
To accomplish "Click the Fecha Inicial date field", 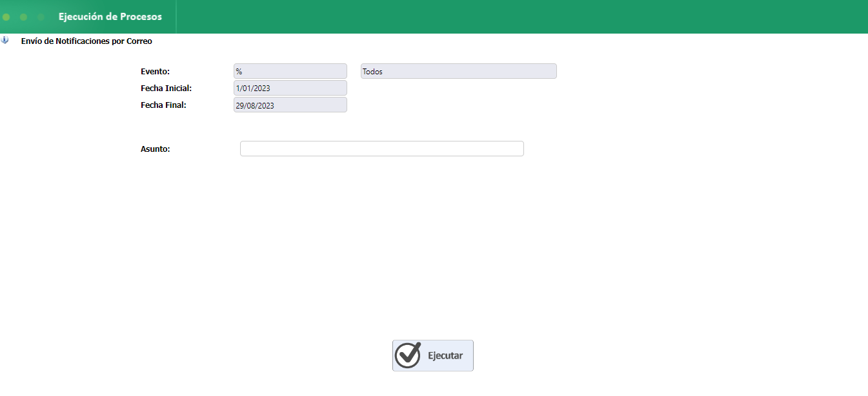I will pos(290,88).
